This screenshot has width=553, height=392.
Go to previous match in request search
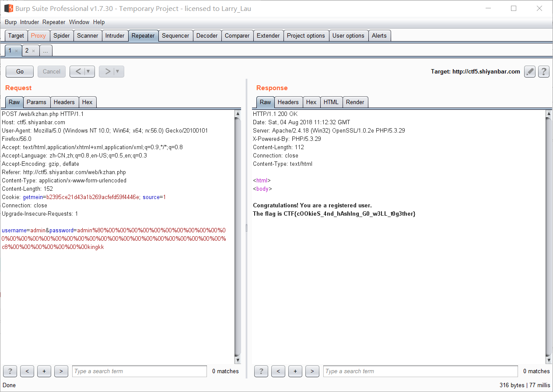[27, 371]
